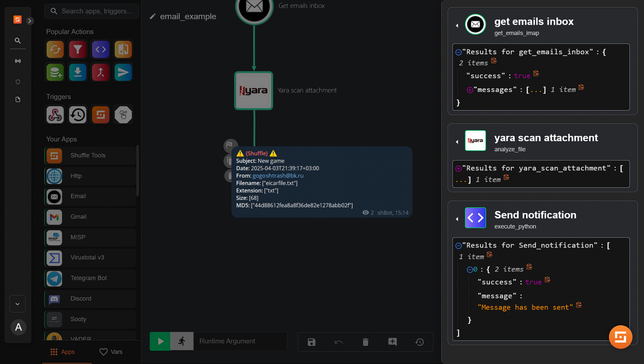The height and width of the screenshot is (364, 644).
Task: Select the blue send action icon
Action: click(x=123, y=72)
